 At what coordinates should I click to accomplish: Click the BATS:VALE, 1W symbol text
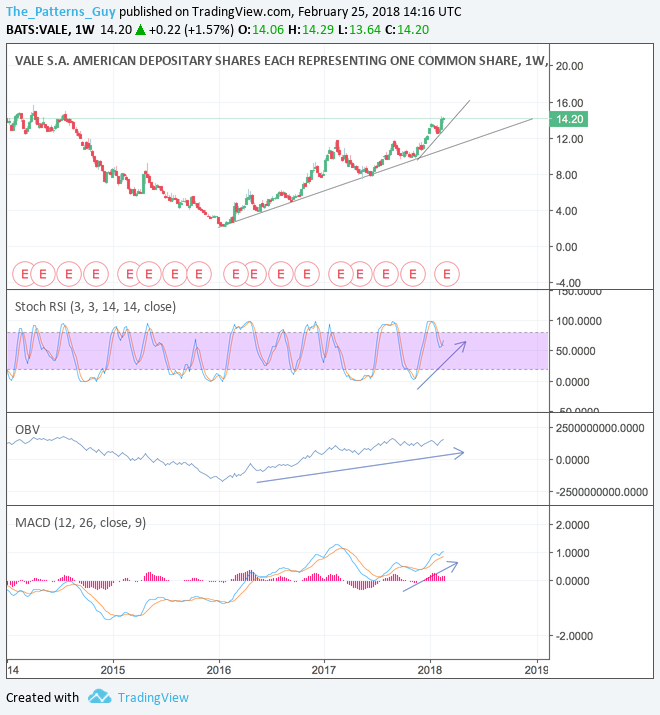(50, 30)
